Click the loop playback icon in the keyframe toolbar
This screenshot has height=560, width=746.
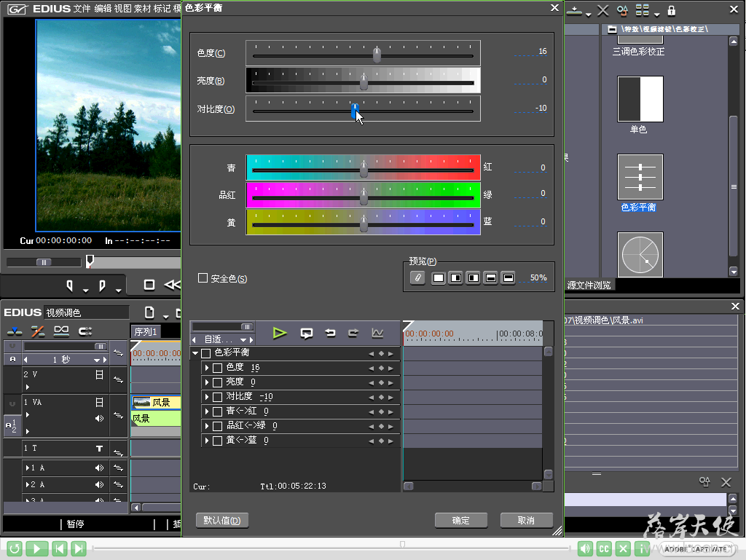(x=307, y=334)
